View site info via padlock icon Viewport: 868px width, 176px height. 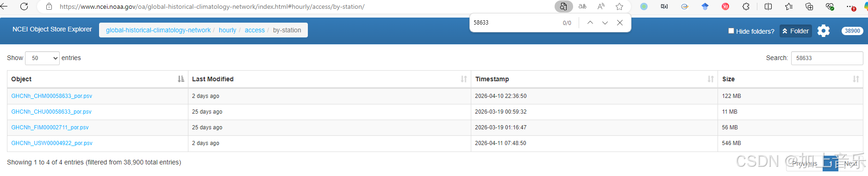pos(49,6)
